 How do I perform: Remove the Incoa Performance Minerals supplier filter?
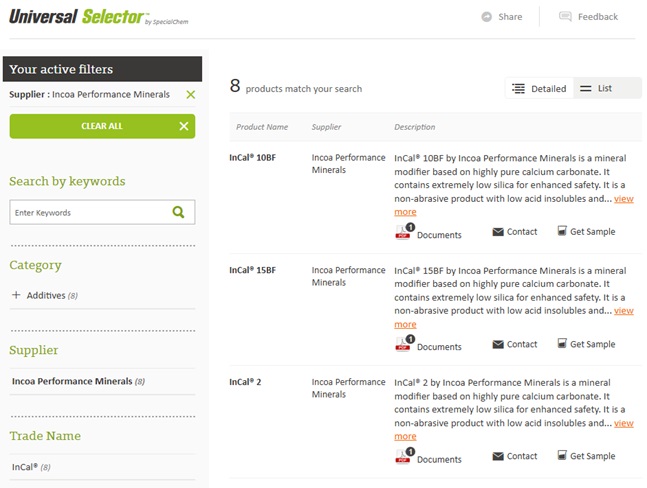[191, 94]
